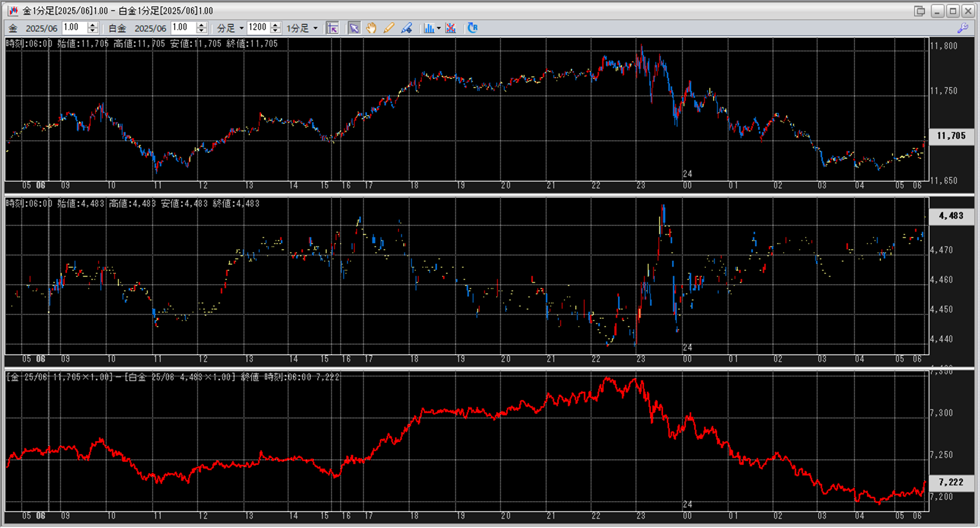980x528 pixels.
Task: Open the wrench settings icon
Action: pos(962,28)
